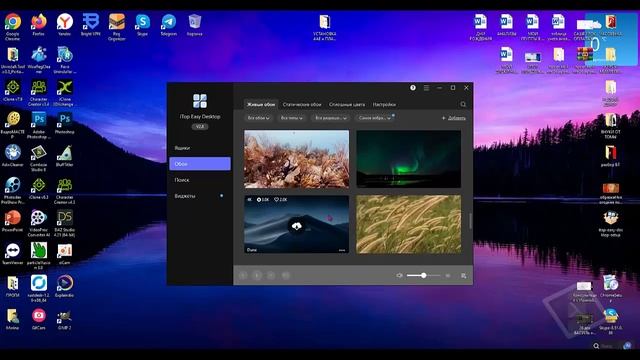This screenshot has height=360, width=640.
Task: Click the Skype desktop icon
Action: (x=142, y=25)
